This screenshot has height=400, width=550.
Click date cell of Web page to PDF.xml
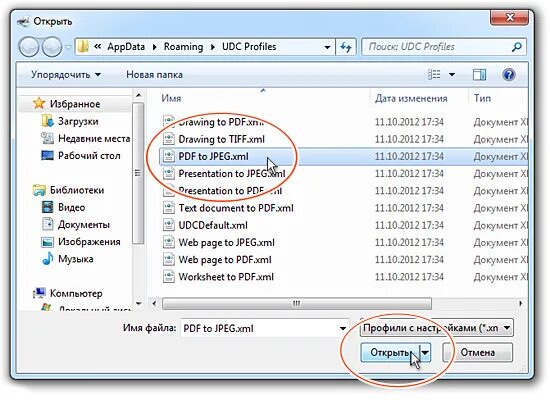tap(409, 260)
